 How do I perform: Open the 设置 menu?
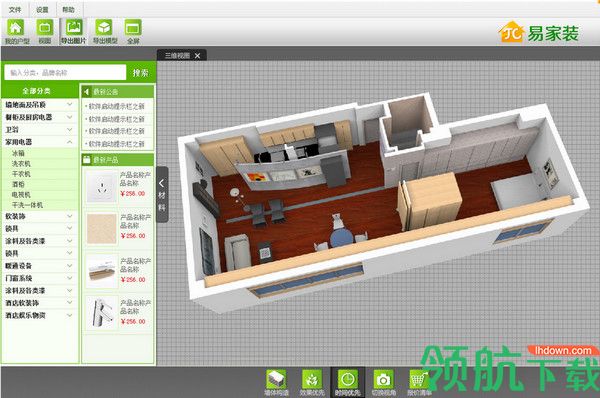[x=42, y=10]
